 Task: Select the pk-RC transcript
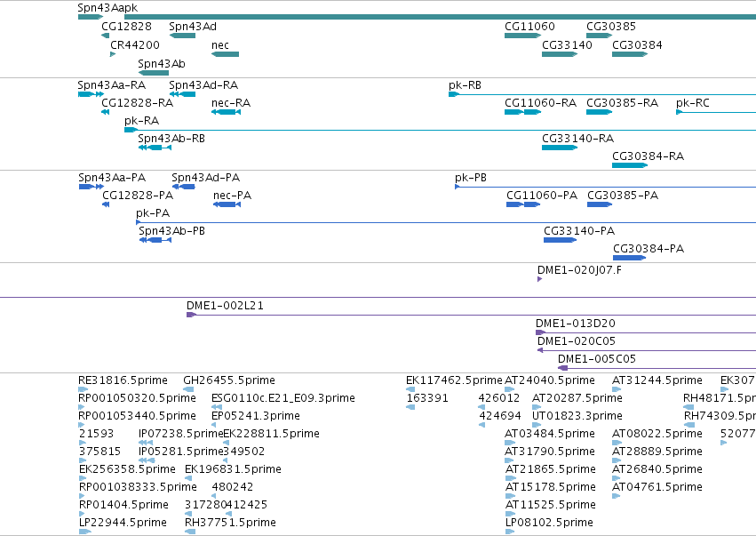point(716,112)
